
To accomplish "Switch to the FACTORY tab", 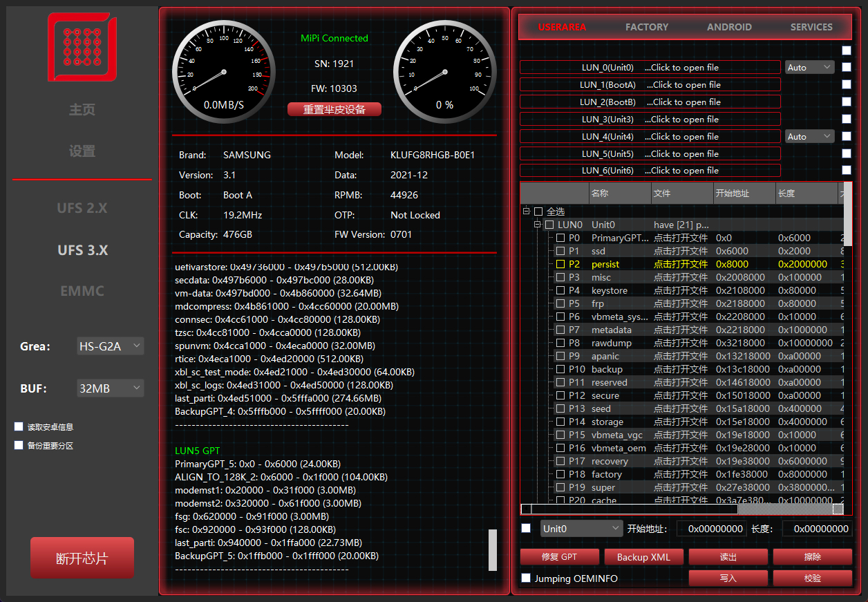I will pyautogui.click(x=647, y=27).
